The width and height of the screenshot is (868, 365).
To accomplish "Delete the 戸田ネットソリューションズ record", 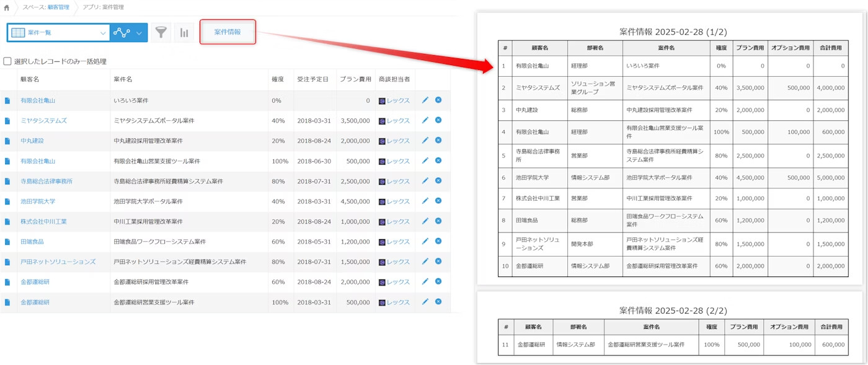I will 438,262.
